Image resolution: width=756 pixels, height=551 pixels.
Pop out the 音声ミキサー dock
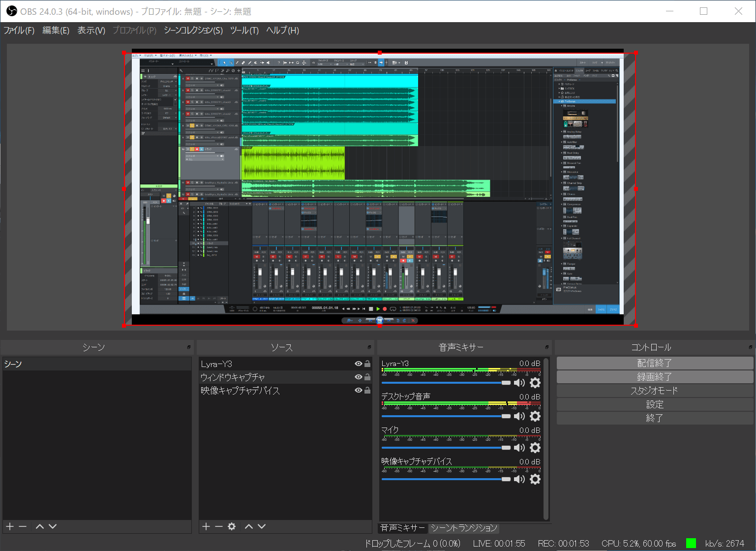click(x=547, y=347)
